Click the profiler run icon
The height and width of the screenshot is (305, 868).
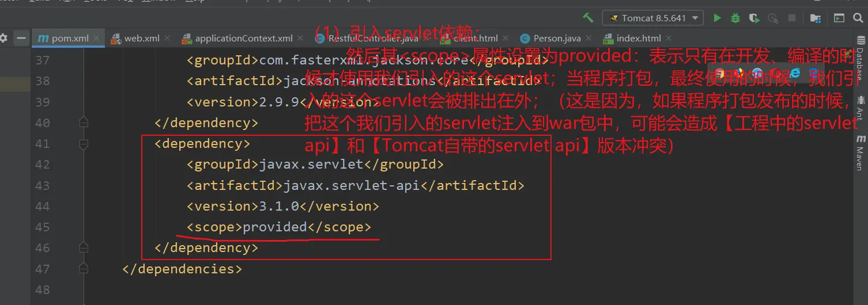[x=774, y=18]
